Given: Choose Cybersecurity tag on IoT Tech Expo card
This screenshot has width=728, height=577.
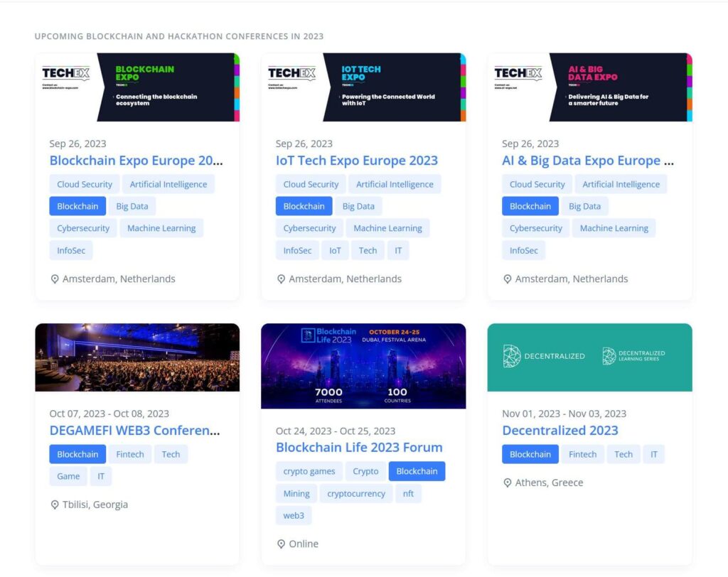Looking at the screenshot, I should point(310,228).
